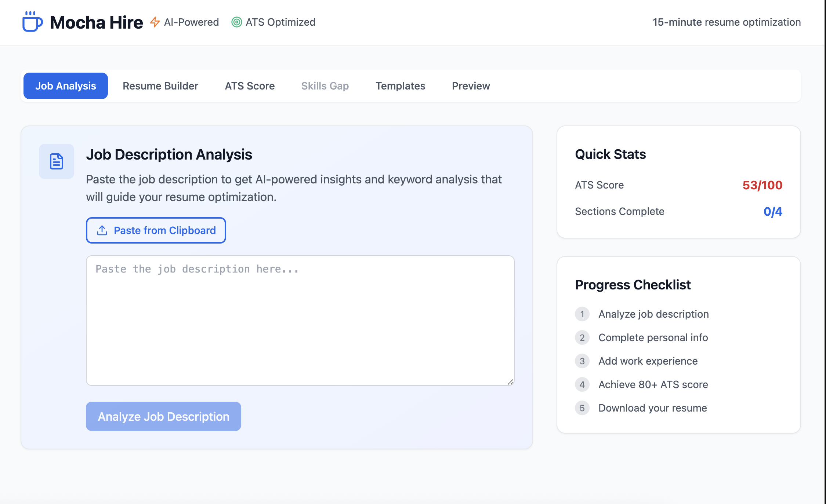
Task: Click the 53/100 ATS Score value
Action: click(x=762, y=185)
